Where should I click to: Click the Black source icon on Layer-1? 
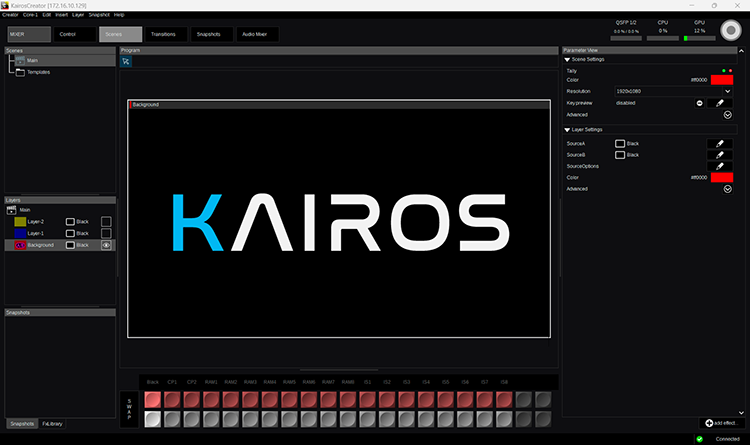click(70, 234)
